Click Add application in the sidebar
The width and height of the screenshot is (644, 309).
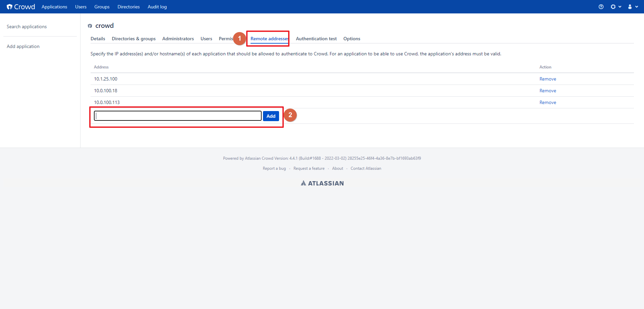tap(23, 46)
